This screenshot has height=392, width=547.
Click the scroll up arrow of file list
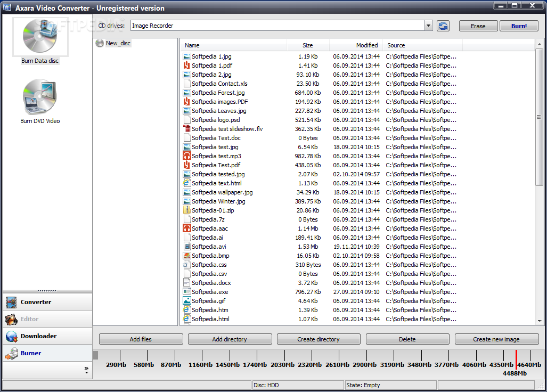click(x=540, y=44)
